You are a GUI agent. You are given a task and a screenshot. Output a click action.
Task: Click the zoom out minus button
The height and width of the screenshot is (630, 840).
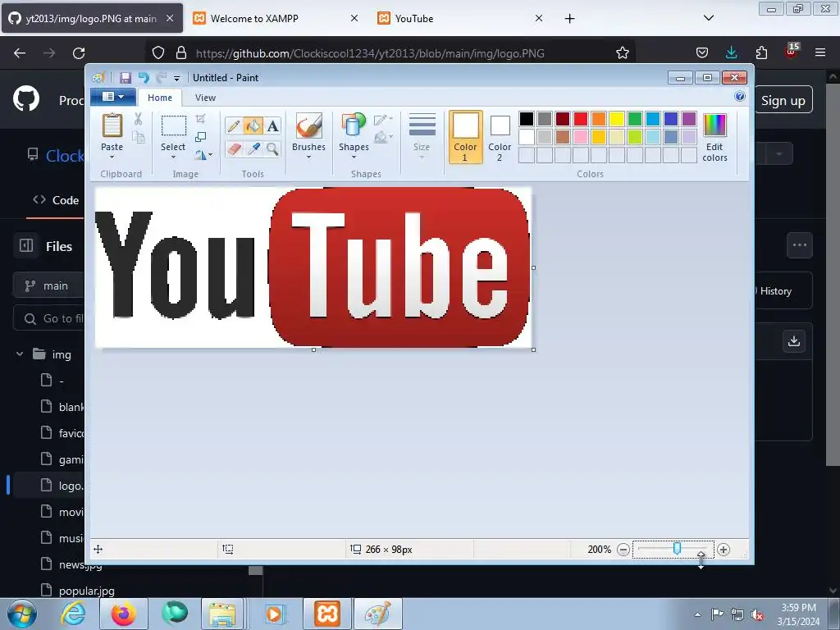pos(623,550)
